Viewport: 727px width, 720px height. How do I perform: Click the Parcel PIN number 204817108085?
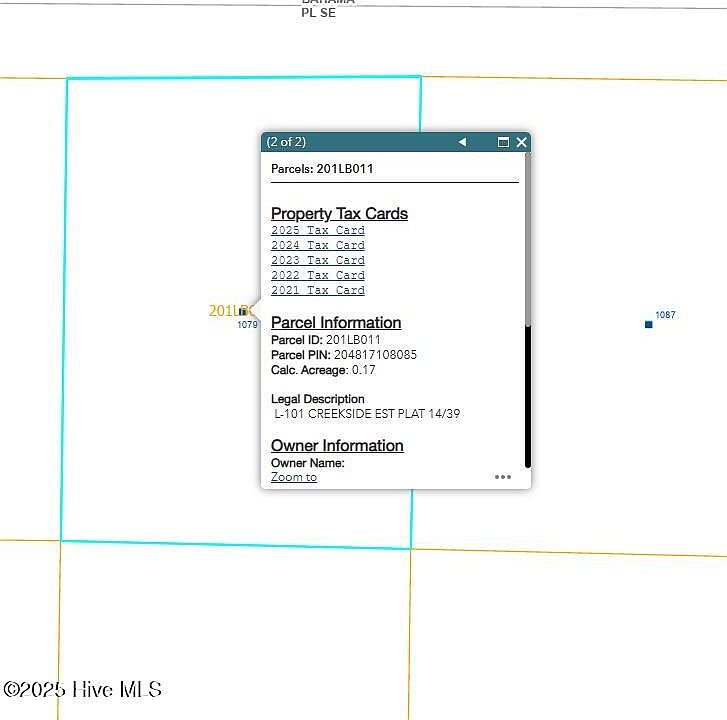point(372,355)
